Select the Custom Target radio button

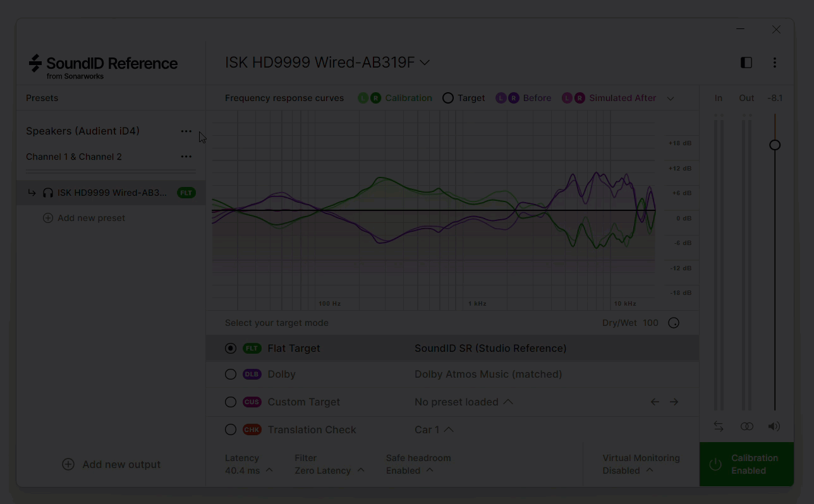click(x=231, y=402)
